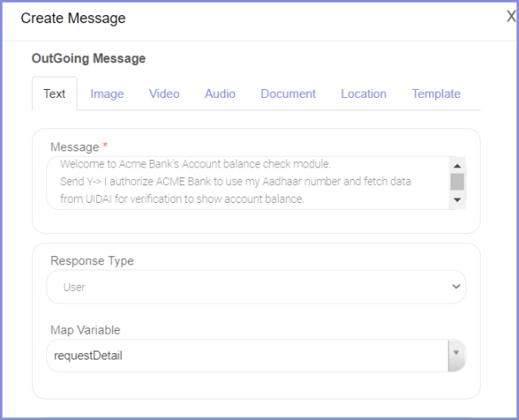This screenshot has width=519, height=420.
Task: Open the Image tab
Action: tap(107, 93)
